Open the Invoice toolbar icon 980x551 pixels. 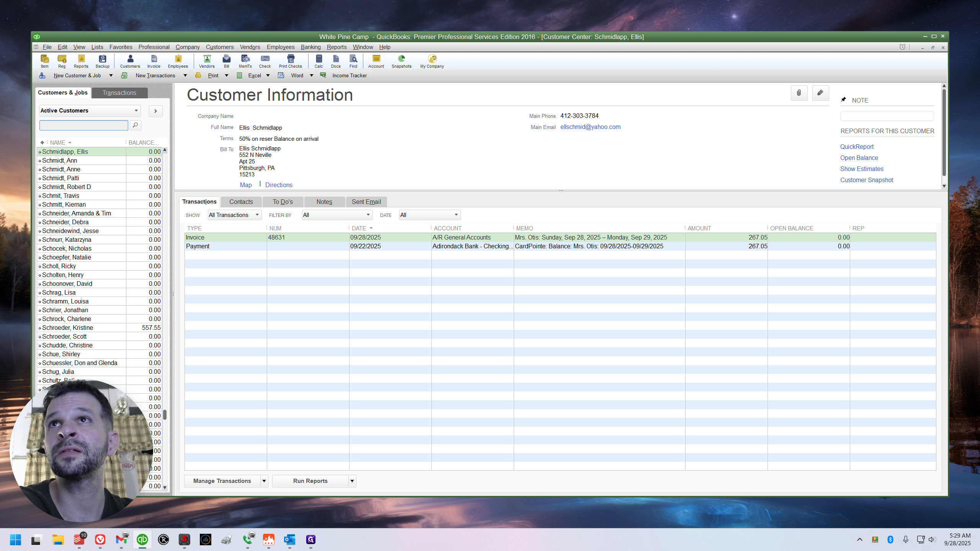point(154,61)
